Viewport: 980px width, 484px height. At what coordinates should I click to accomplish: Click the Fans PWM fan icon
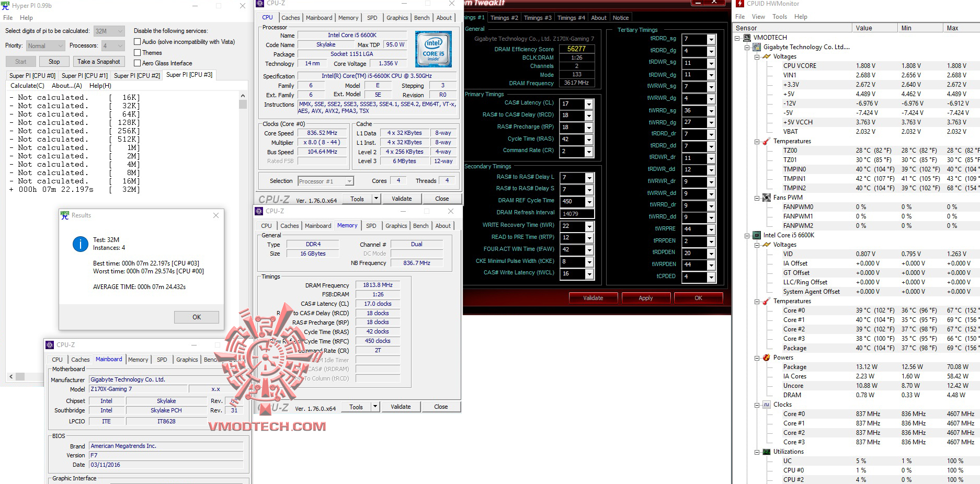pos(767,198)
